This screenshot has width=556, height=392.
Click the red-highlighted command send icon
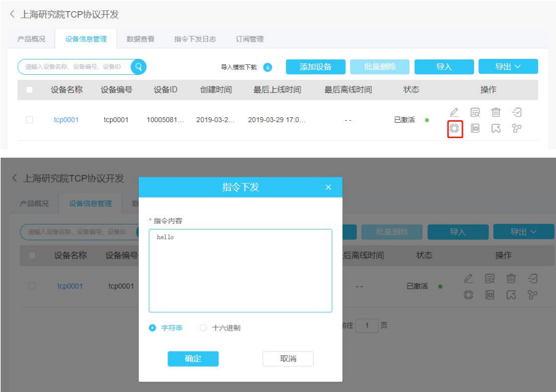[455, 128]
